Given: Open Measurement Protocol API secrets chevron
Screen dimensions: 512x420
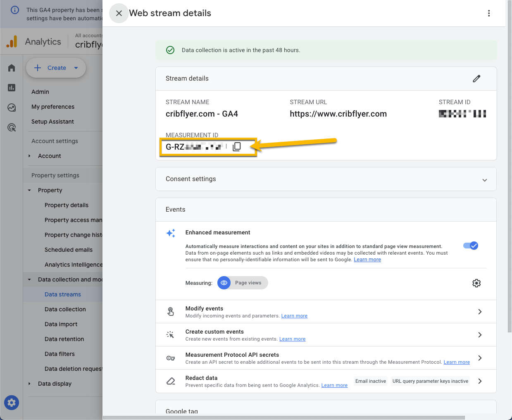Looking at the screenshot, I should [480, 358].
